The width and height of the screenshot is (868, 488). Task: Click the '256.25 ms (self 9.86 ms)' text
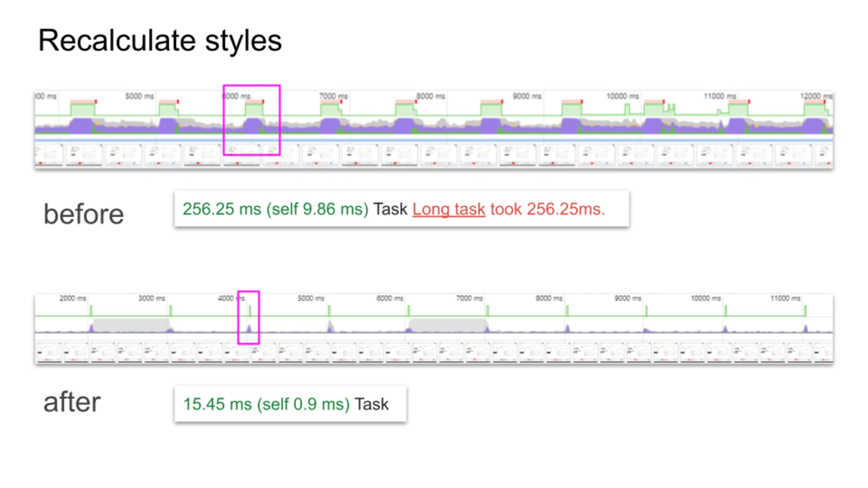pyautogui.click(x=275, y=209)
